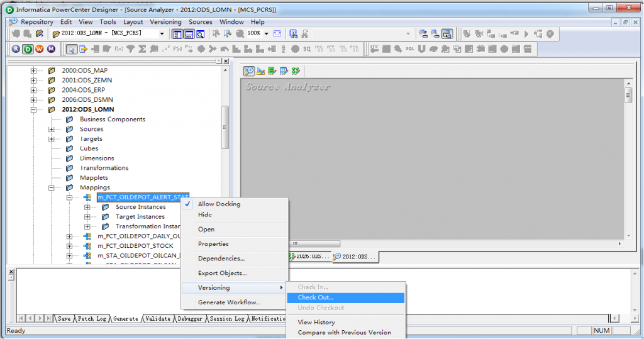Open the Versioning menu in menu bar
Viewport: 644px width, 339px height.
(x=165, y=22)
